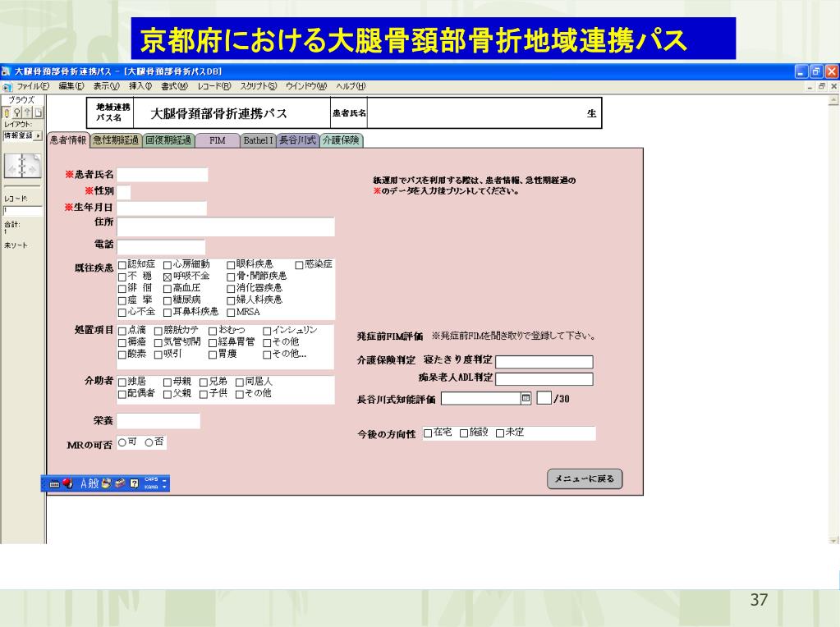Open the 編集 menu
The width and height of the screenshot is (840, 627).
click(71, 86)
